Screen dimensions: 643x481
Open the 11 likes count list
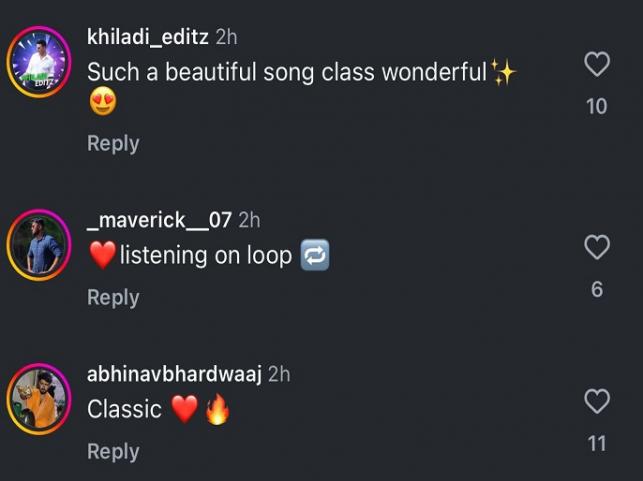pos(597,442)
